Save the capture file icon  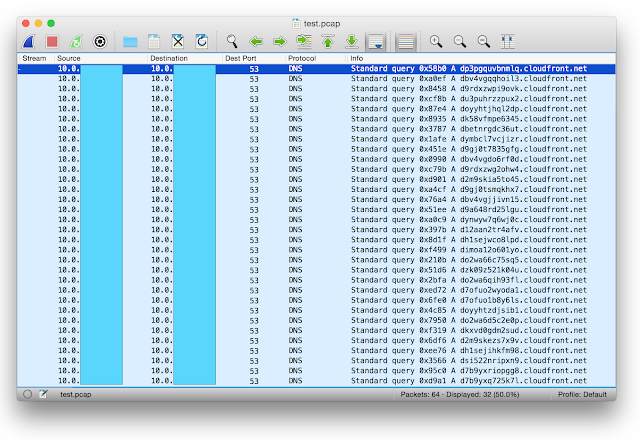(x=154, y=41)
